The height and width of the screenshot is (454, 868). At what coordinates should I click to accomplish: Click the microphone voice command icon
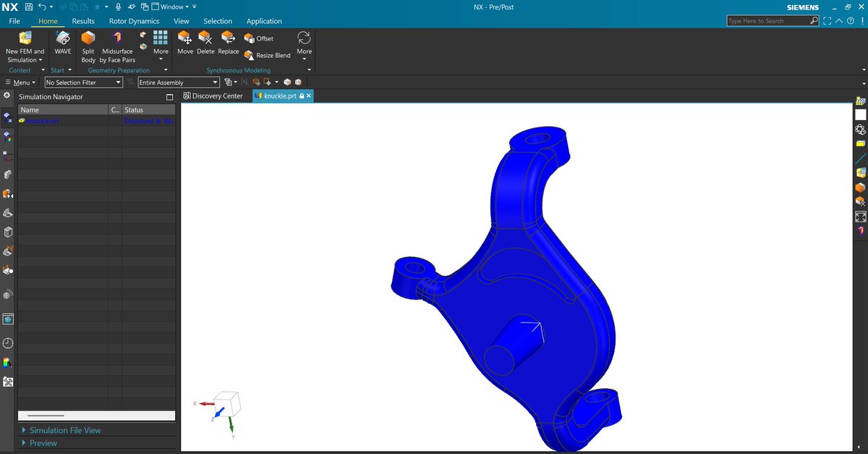pos(119,6)
